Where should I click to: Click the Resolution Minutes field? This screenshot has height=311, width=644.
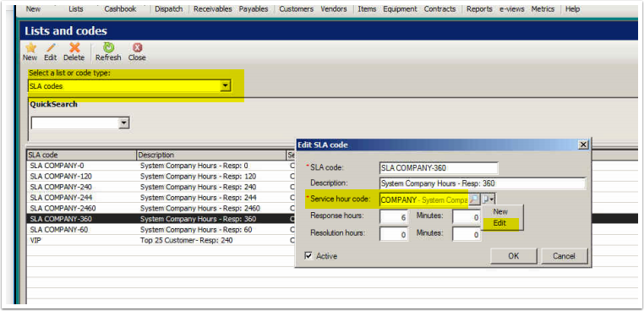[467, 234]
